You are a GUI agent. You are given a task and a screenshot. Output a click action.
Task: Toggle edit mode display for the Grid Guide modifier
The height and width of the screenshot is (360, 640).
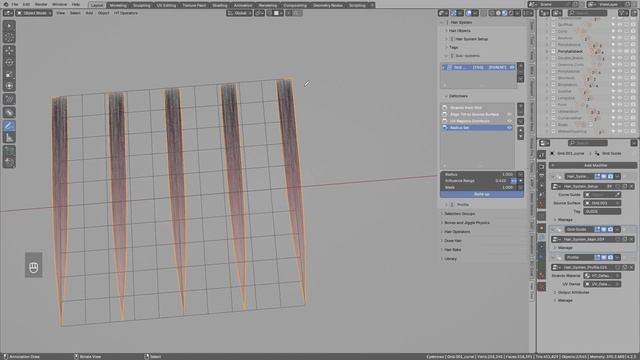[597, 229]
